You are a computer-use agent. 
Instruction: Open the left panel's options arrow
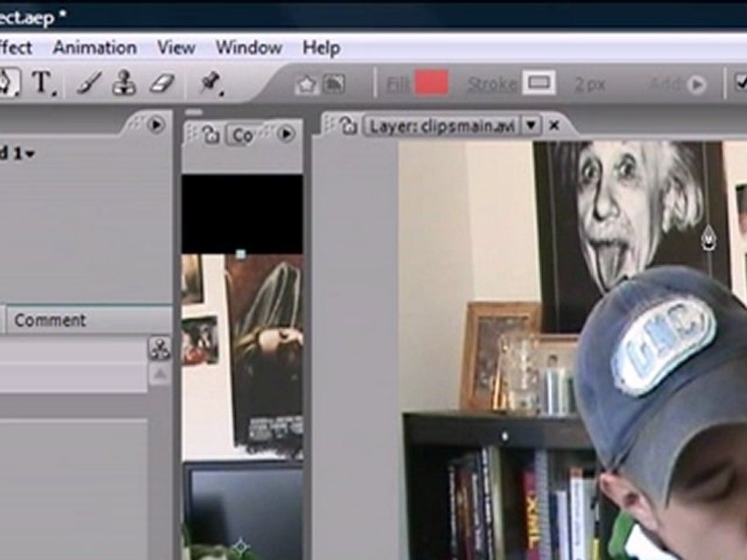(156, 124)
